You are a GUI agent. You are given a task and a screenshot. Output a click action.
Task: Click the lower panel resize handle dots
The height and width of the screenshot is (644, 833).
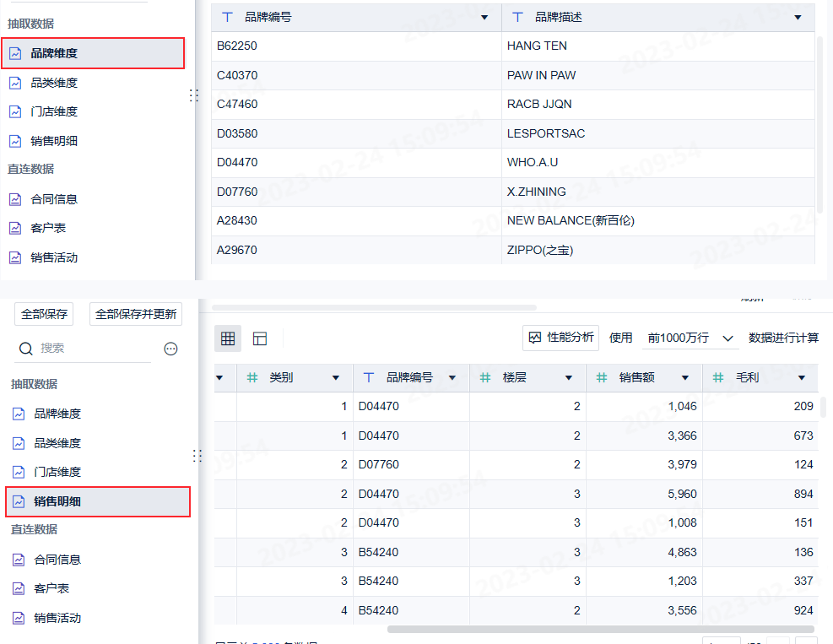click(197, 456)
